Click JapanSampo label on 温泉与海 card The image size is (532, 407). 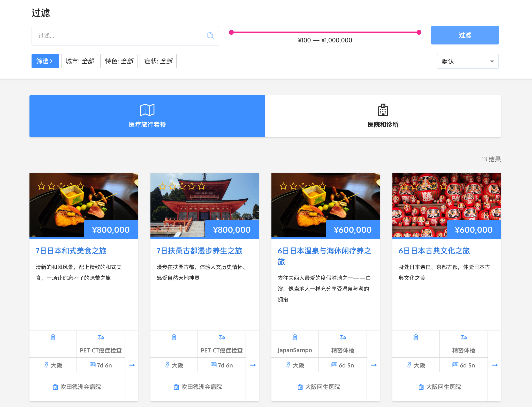click(x=295, y=350)
